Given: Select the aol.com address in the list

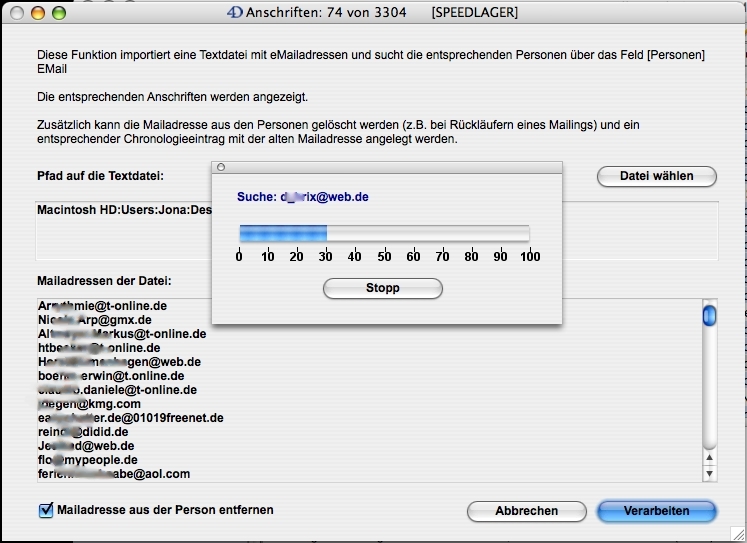Looking at the screenshot, I should [x=113, y=474].
